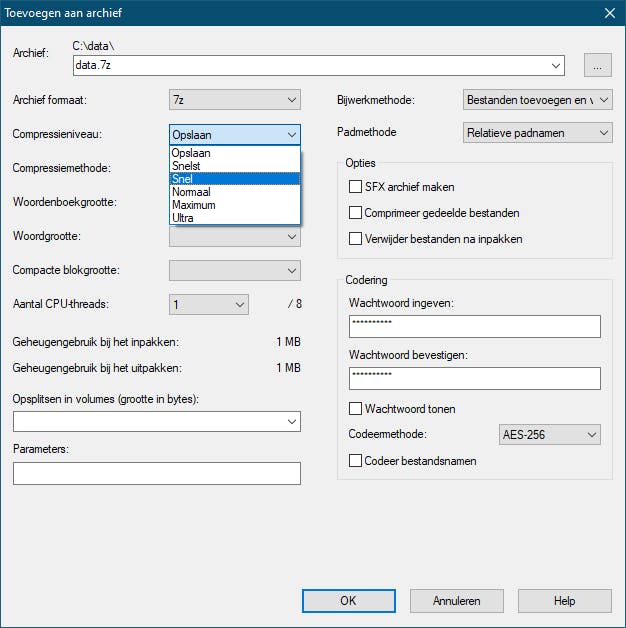Close the Toevoegen aan archief dialog
This screenshot has height=628, width=626.
click(x=609, y=14)
